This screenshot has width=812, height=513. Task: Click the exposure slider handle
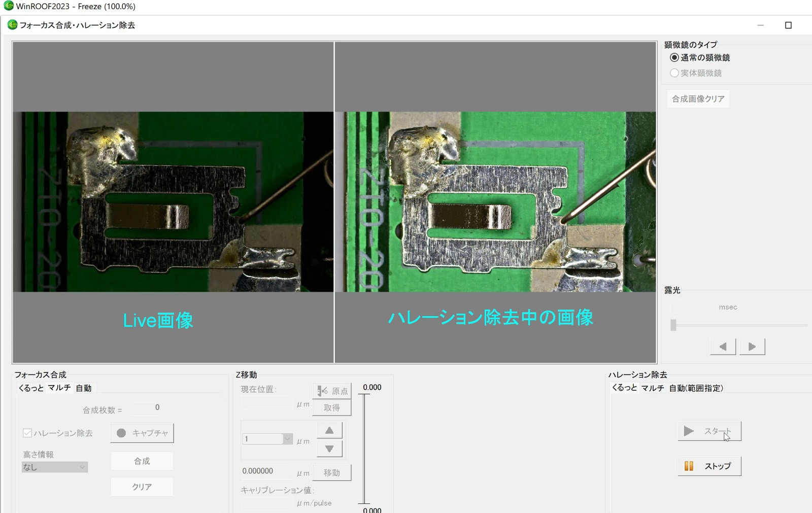673,325
